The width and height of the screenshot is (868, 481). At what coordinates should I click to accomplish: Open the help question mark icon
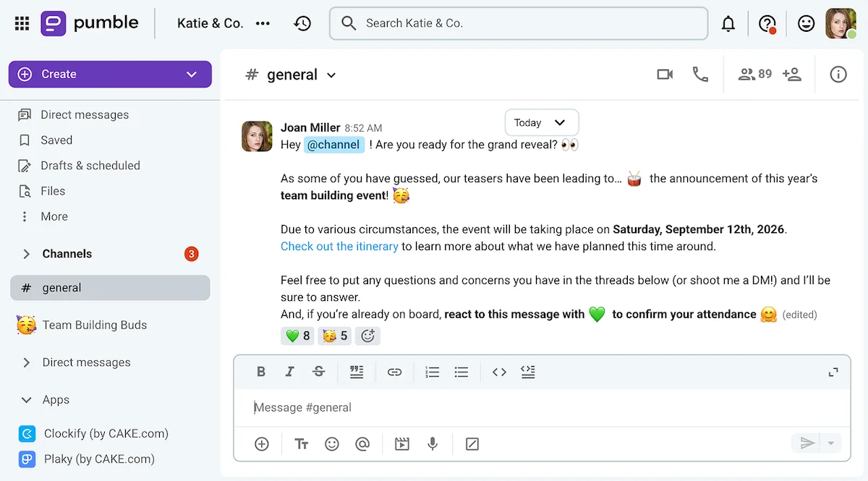pos(767,23)
